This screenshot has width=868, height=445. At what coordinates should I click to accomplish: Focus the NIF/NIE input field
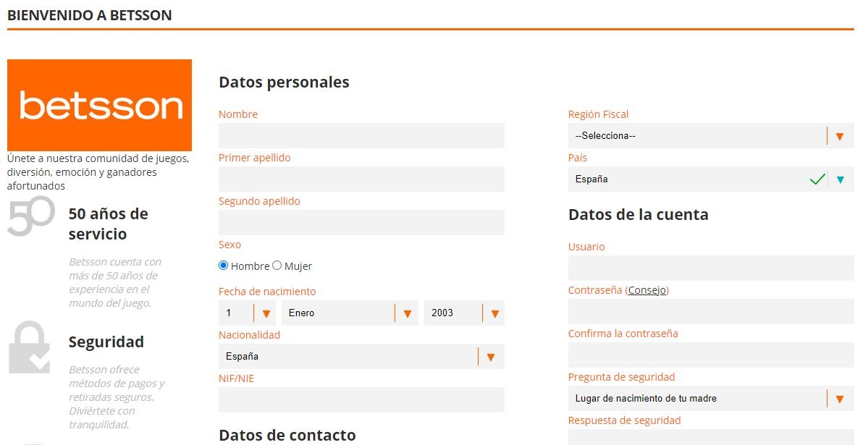click(361, 399)
